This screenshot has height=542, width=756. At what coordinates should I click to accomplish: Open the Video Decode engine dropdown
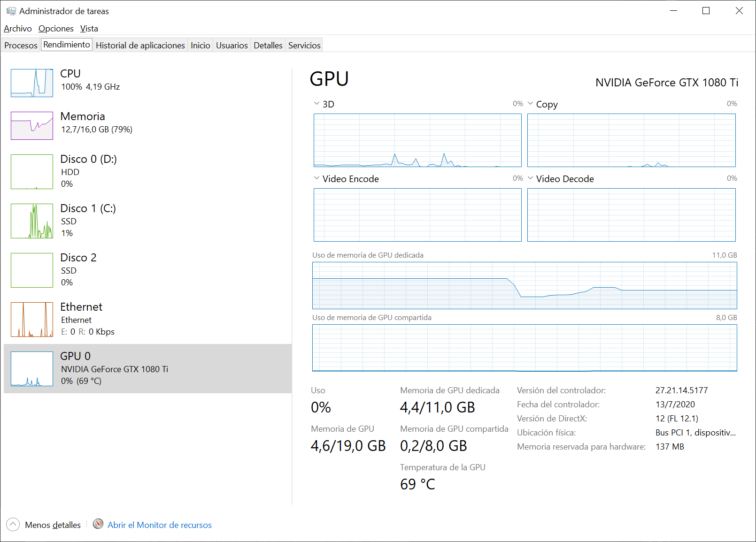(531, 178)
